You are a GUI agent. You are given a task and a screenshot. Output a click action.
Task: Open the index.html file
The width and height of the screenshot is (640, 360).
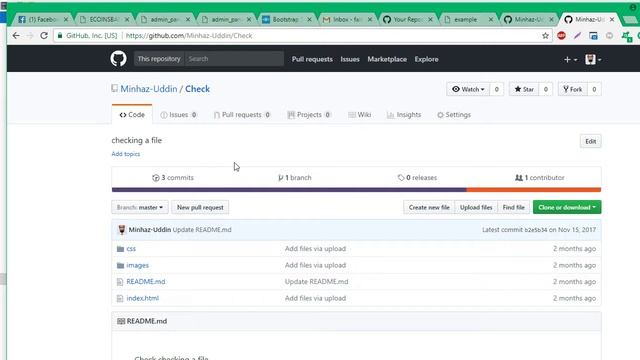(x=142, y=298)
